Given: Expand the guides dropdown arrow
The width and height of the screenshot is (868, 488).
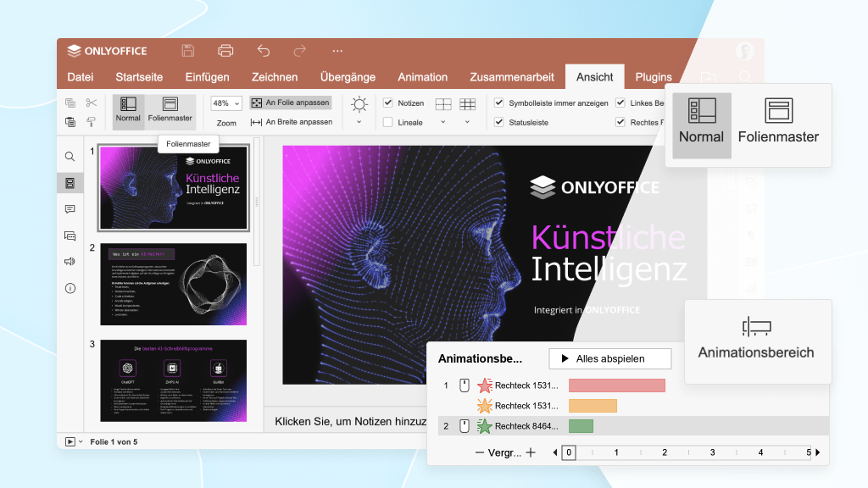Looking at the screenshot, I should click(442, 122).
